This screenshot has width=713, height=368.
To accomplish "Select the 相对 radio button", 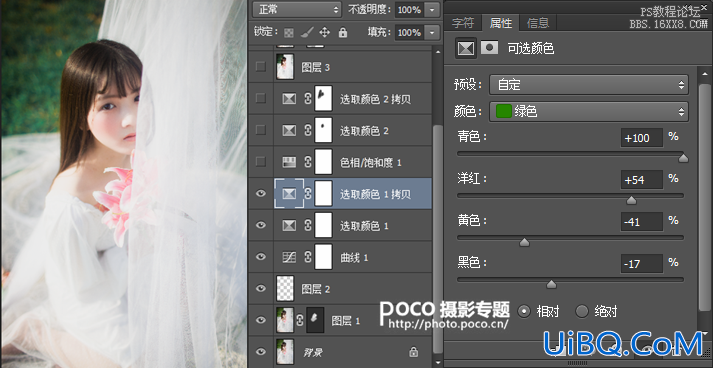I will click(x=524, y=312).
